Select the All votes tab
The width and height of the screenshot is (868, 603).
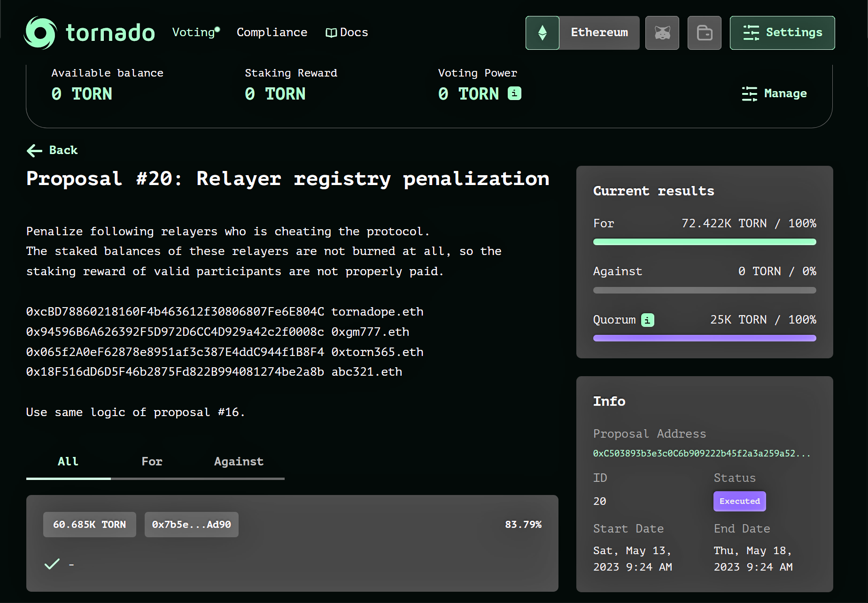(69, 462)
